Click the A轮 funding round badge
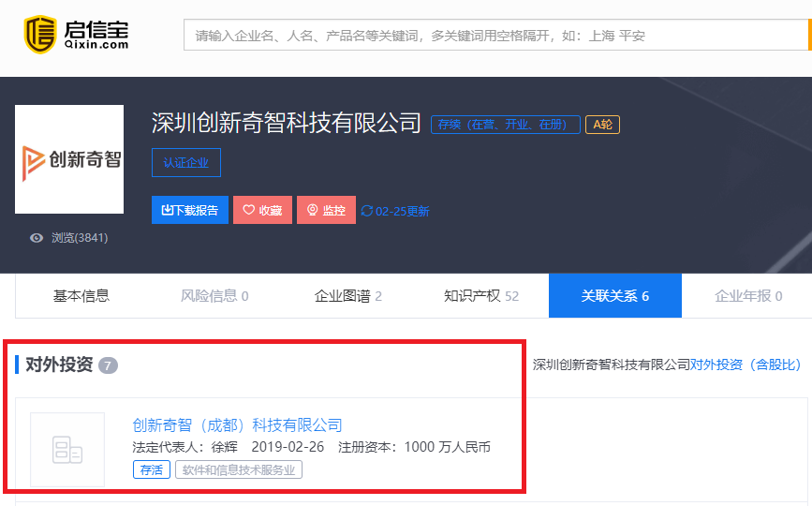The image size is (812, 506). click(602, 125)
